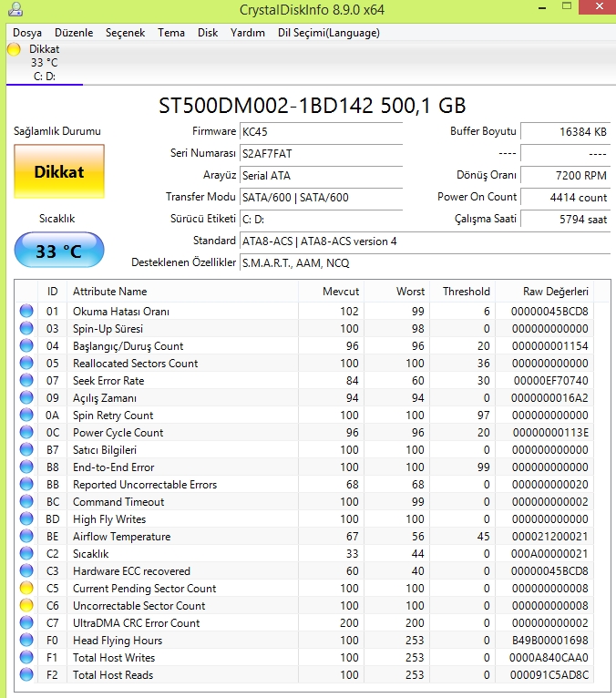Click the blue status circle for Okuma Hatası Oranı
This screenshot has height=698, width=616.
26,312
